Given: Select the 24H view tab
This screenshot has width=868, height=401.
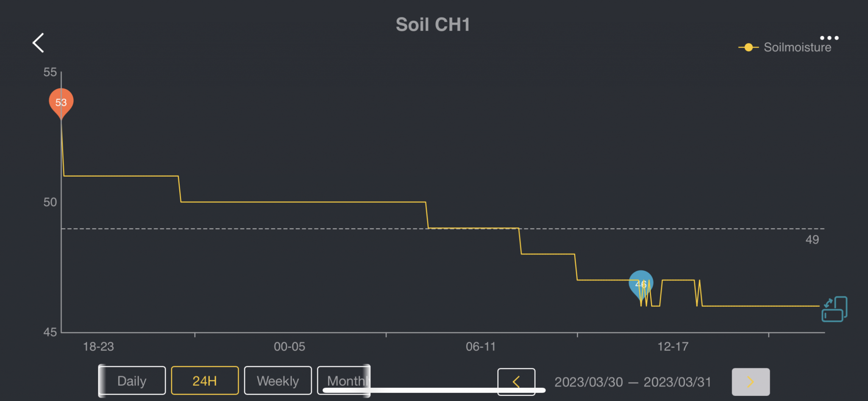Looking at the screenshot, I should (205, 381).
